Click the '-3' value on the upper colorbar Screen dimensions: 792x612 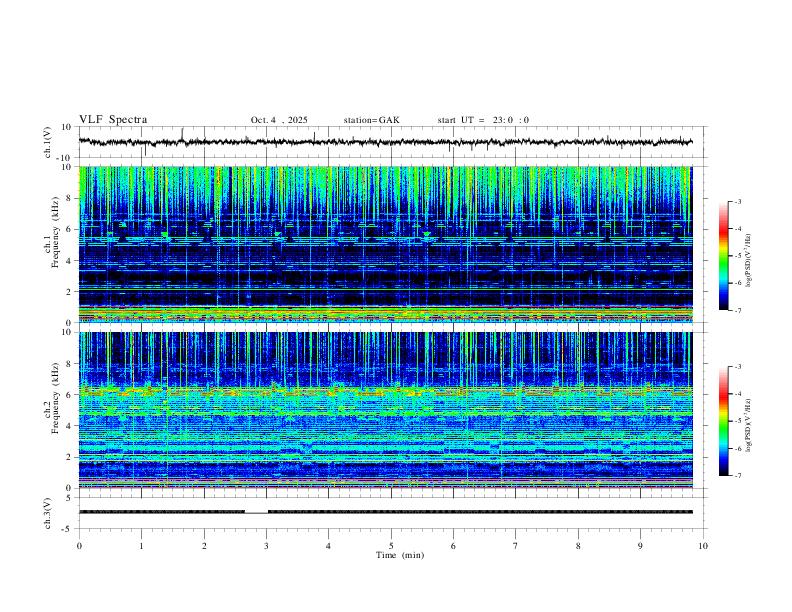pyautogui.click(x=737, y=201)
